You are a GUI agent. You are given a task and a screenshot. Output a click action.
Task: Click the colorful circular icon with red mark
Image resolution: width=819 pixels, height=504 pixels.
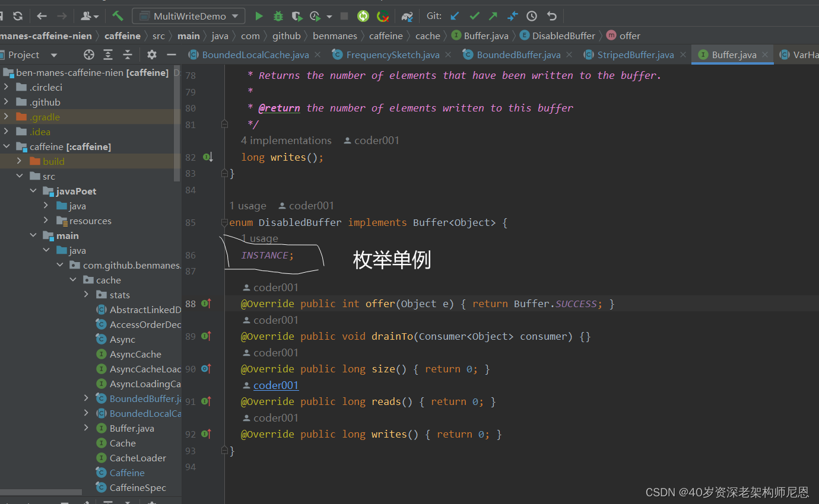[x=383, y=16]
